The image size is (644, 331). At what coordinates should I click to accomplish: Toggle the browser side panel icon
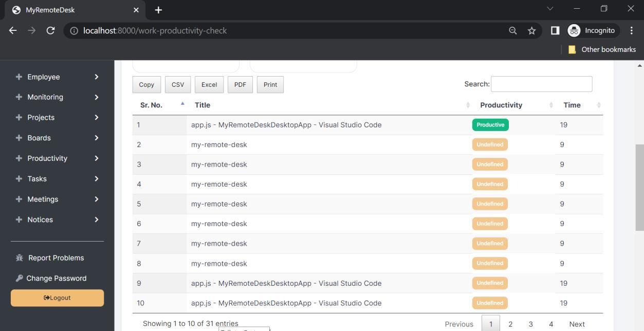(555, 31)
